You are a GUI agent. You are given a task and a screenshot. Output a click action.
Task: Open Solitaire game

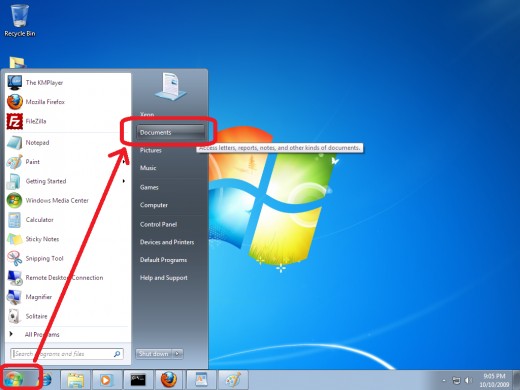tap(67, 316)
